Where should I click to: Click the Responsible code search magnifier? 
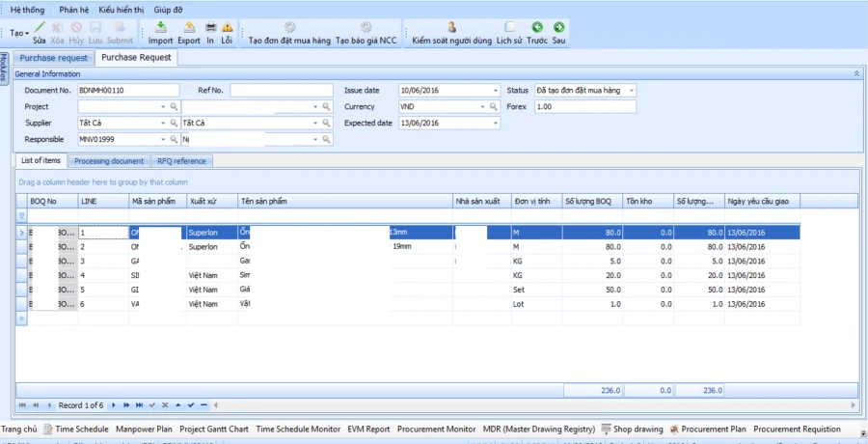pyautogui.click(x=174, y=140)
